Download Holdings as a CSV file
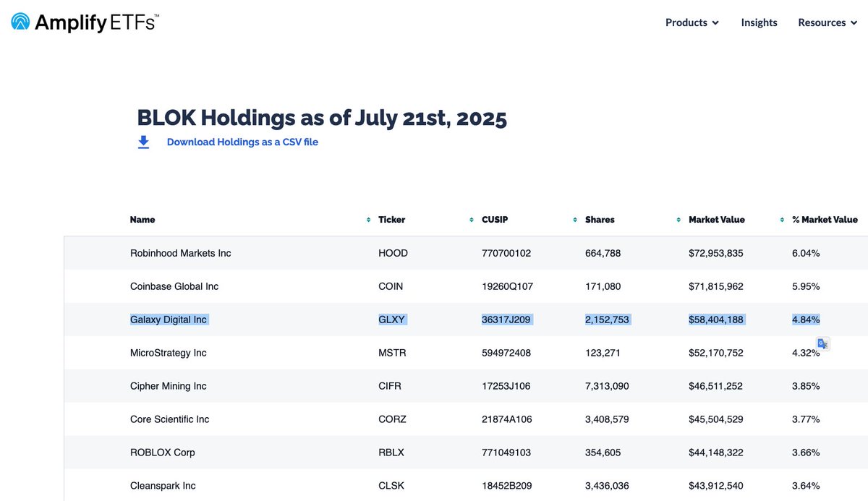The image size is (868, 501). click(x=242, y=142)
